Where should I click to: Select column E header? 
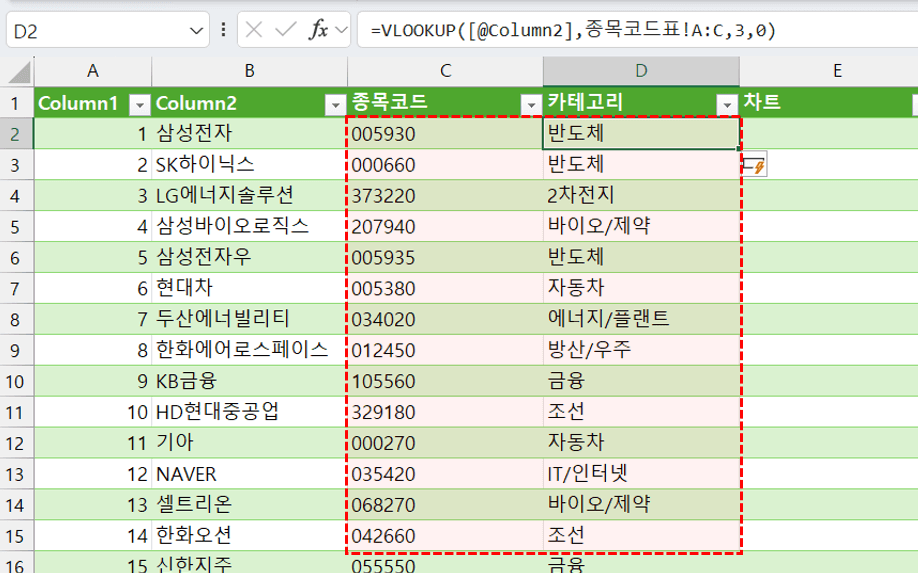(x=837, y=71)
